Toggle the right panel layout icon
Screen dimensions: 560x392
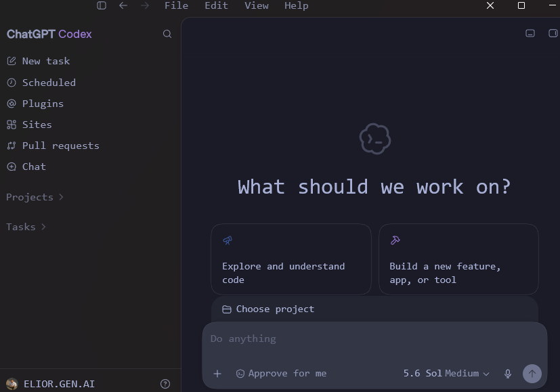pyautogui.click(x=553, y=33)
